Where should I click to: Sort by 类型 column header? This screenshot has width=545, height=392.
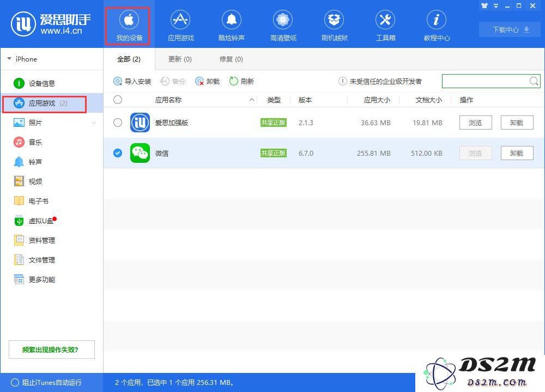(x=274, y=100)
